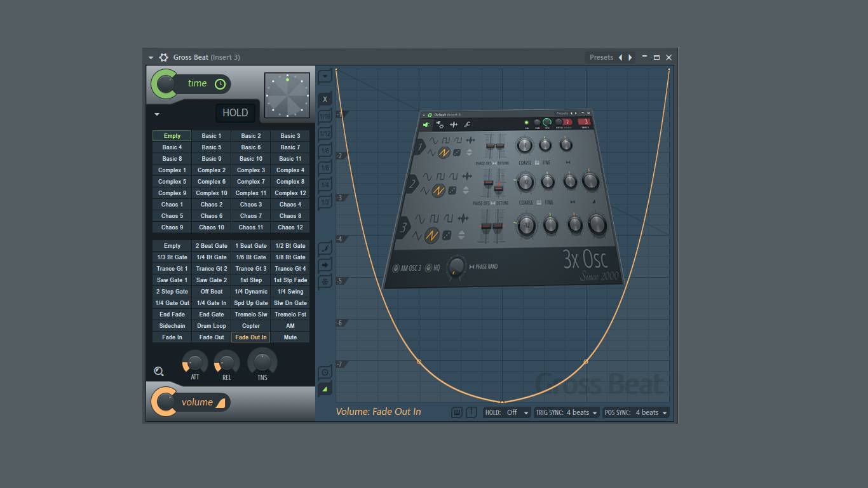Image resolution: width=868 pixels, height=488 pixels.
Task: Set the editor snap to 1/12
Action: tap(325, 133)
